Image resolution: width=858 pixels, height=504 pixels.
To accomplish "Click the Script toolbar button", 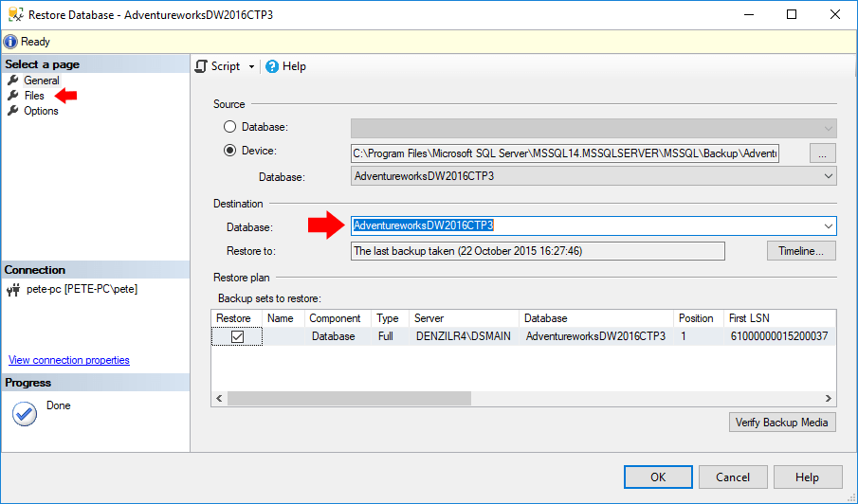I will tap(218, 66).
